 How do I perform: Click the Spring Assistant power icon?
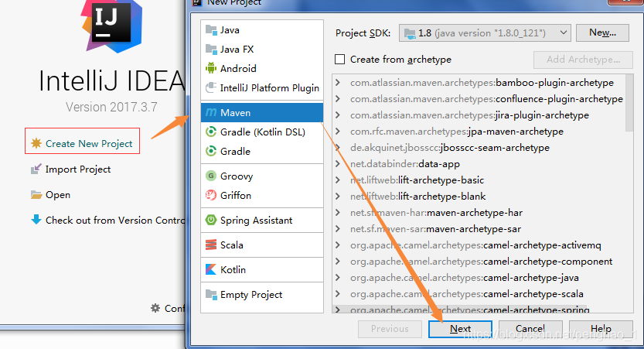211,220
